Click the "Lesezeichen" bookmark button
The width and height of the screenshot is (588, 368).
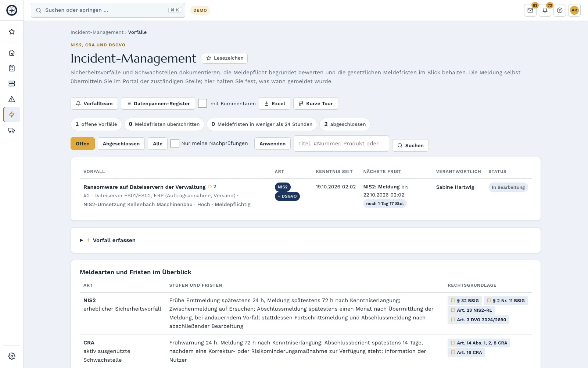pyautogui.click(x=225, y=58)
